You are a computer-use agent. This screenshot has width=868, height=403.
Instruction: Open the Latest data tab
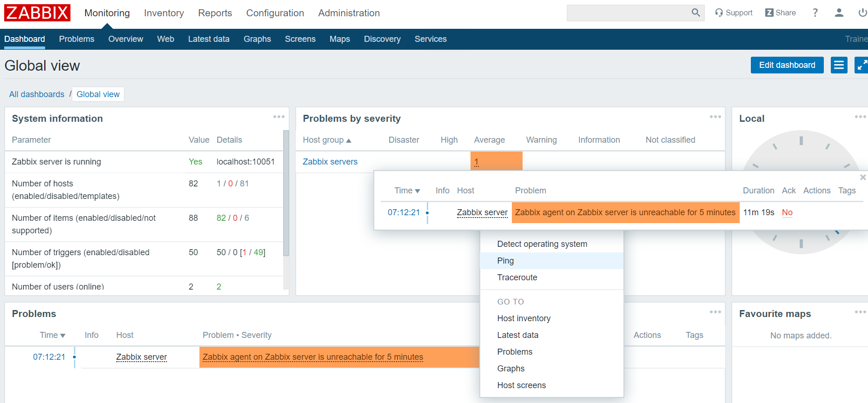209,39
